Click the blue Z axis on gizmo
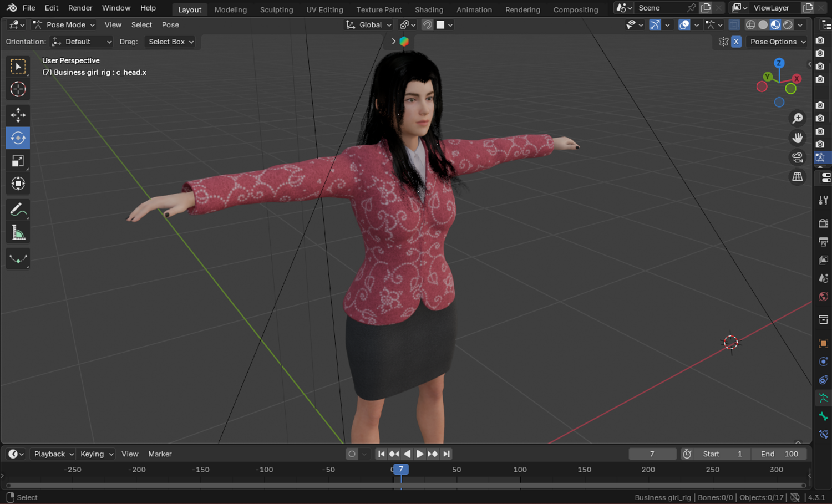Screen dimensions: 832x504 779,63
